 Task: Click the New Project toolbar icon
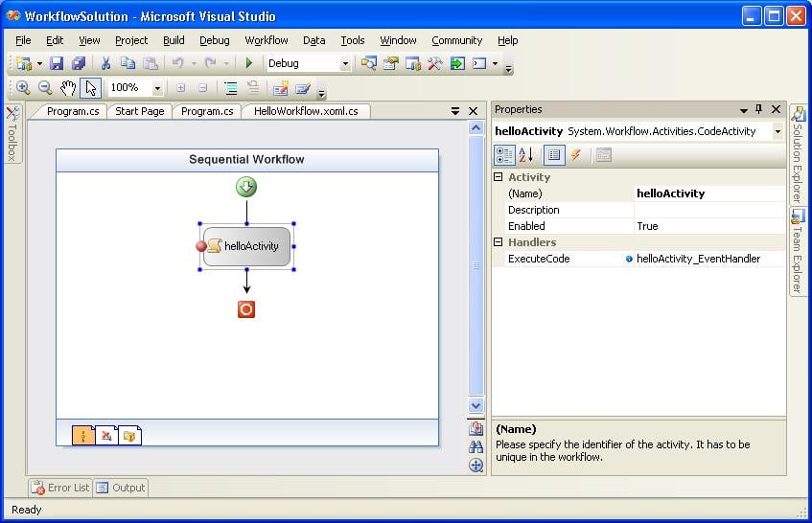pyautogui.click(x=24, y=63)
